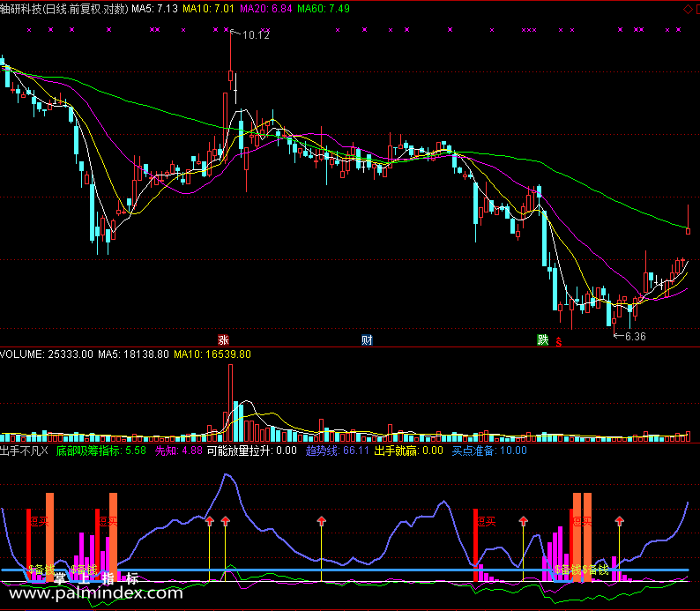Click the magenta MA20: 6.84 label

coord(266,9)
